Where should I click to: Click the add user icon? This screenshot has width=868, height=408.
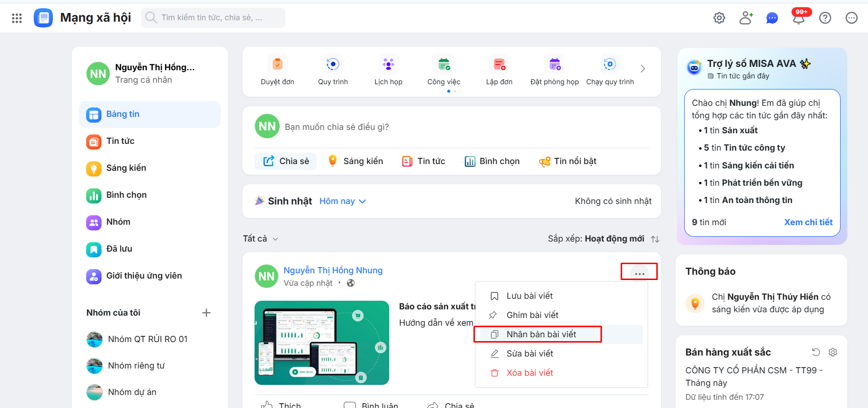(746, 18)
